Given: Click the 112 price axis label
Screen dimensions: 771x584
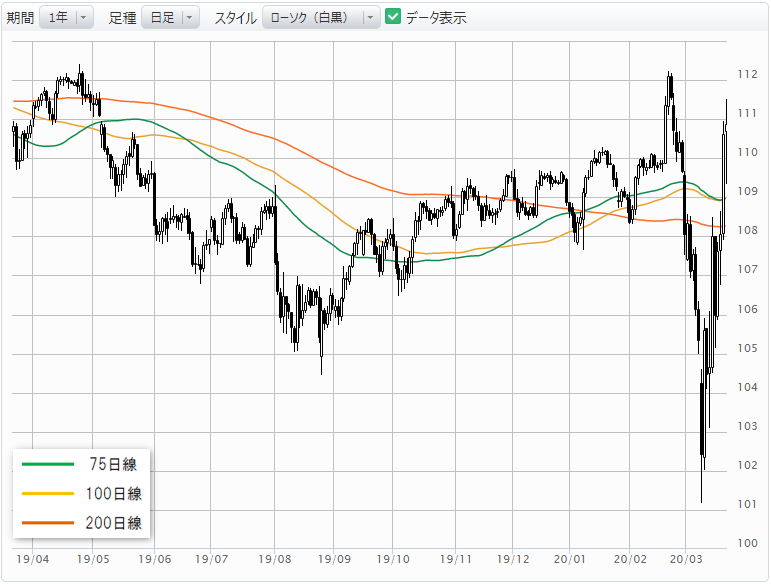Looking at the screenshot, I should [x=747, y=74].
